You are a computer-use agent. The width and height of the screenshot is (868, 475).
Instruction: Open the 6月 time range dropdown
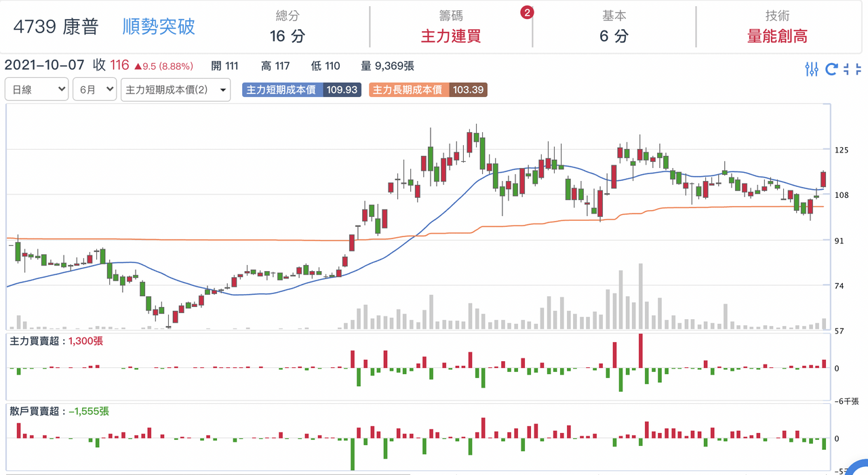[94, 89]
